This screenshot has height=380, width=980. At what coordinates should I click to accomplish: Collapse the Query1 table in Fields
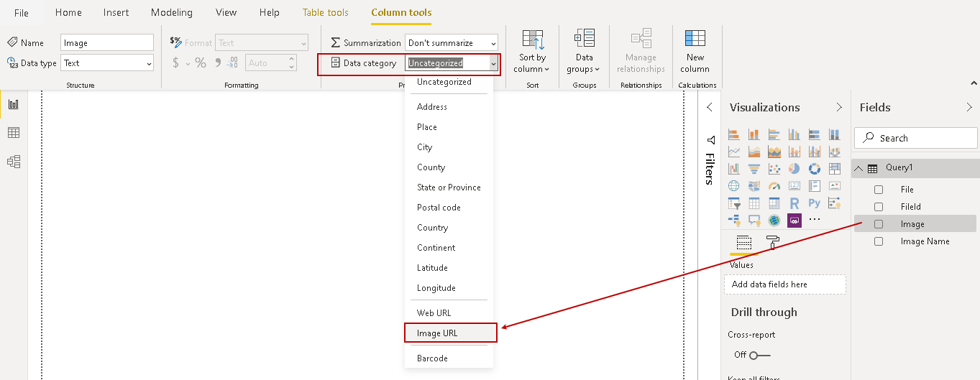[858, 168]
